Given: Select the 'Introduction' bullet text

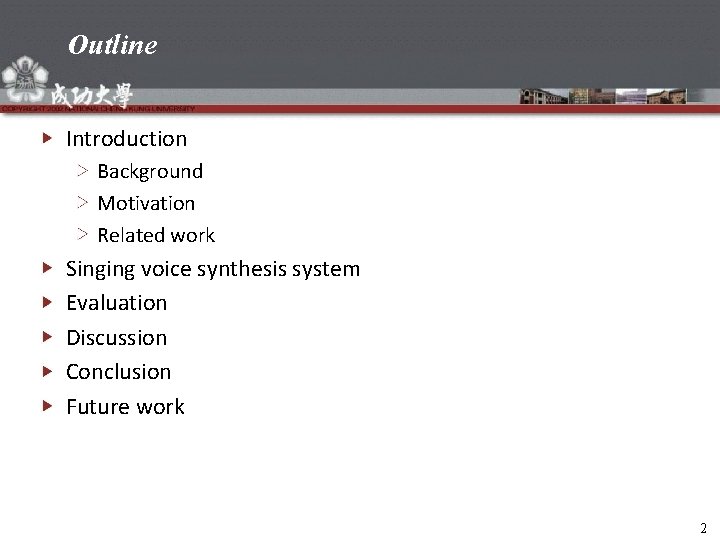Looking at the screenshot, I should [127, 139].
